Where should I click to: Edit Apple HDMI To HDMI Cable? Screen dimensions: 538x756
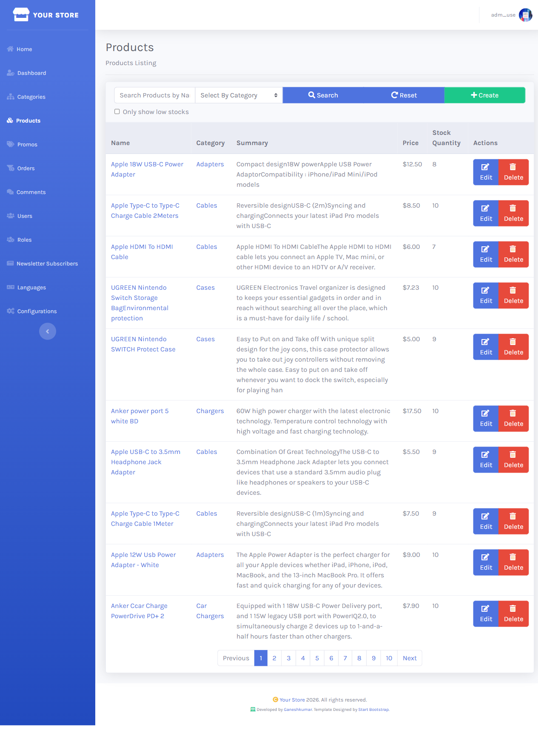pos(486,254)
